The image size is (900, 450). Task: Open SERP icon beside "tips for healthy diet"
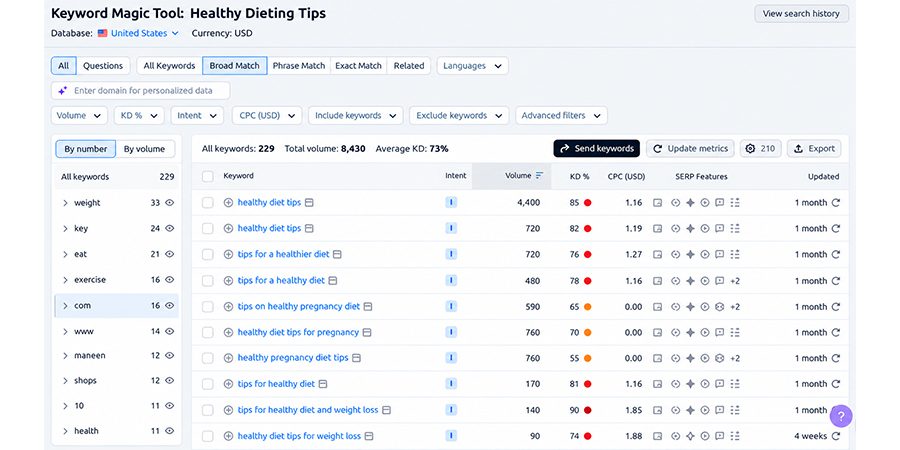point(323,384)
